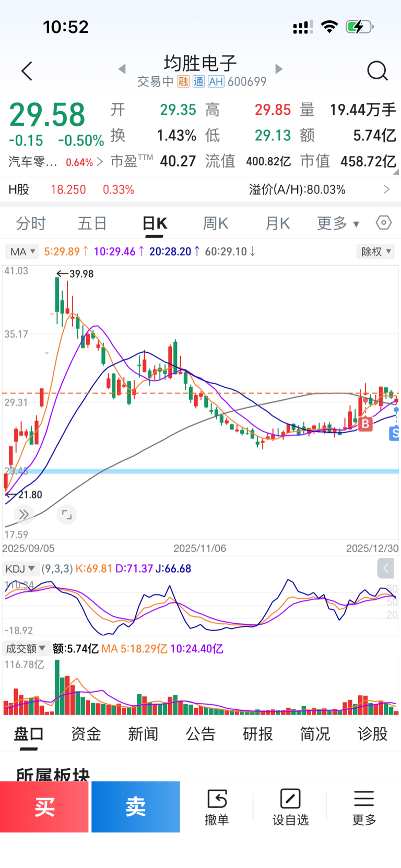401x868 pixels.
Task: Expand the 更多 chart period dropdown
Action: pos(338,223)
